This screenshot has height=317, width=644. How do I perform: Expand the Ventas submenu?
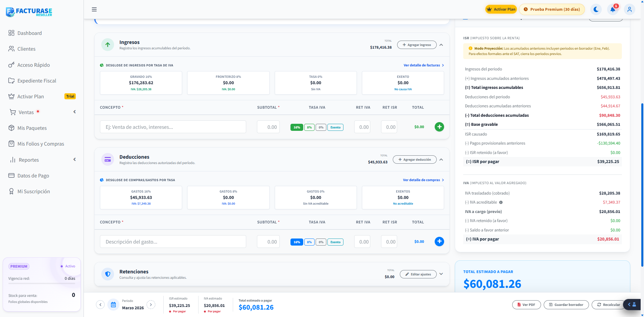pos(42,112)
